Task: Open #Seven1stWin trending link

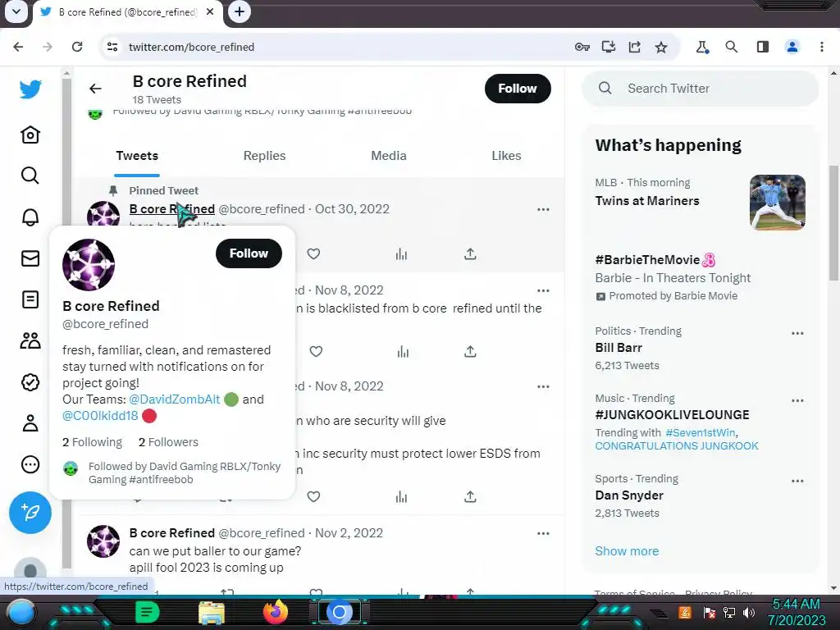Action: point(701,433)
